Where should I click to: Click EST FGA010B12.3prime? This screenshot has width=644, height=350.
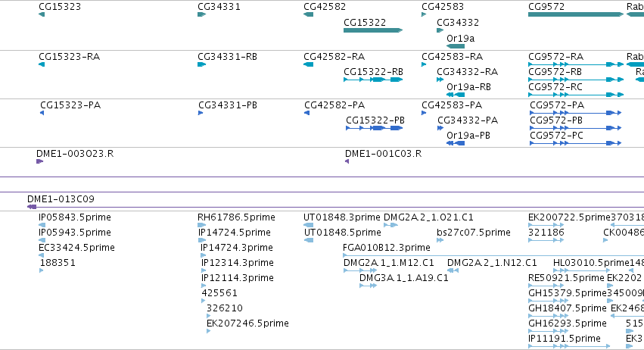(387, 248)
